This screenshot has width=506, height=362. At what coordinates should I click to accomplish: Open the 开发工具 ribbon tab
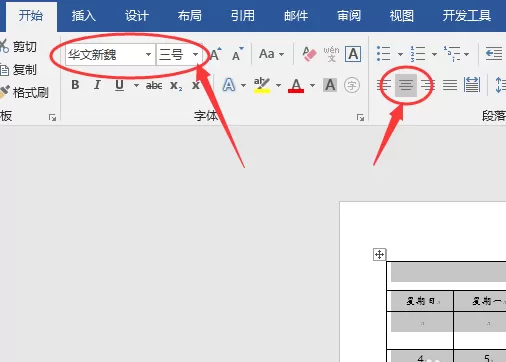(467, 16)
